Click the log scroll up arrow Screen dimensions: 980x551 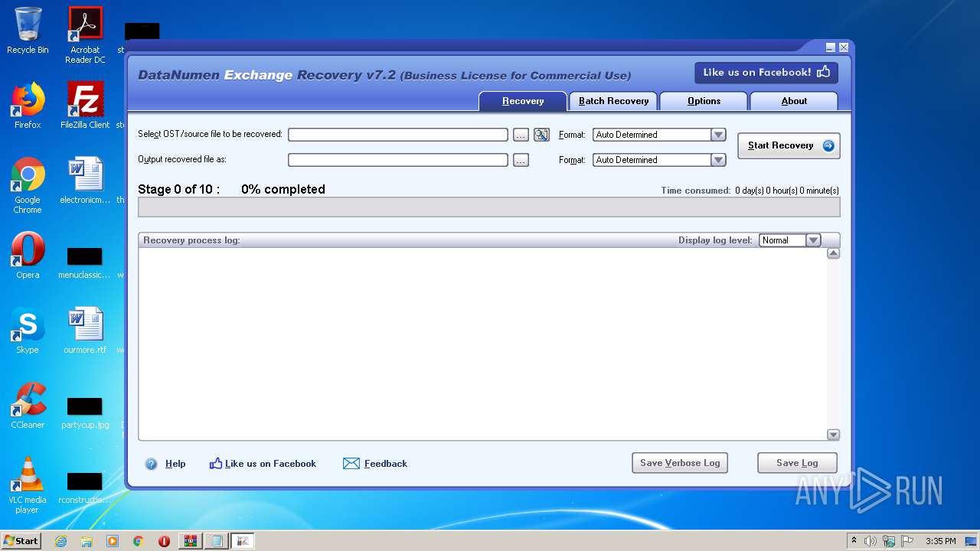tap(834, 253)
